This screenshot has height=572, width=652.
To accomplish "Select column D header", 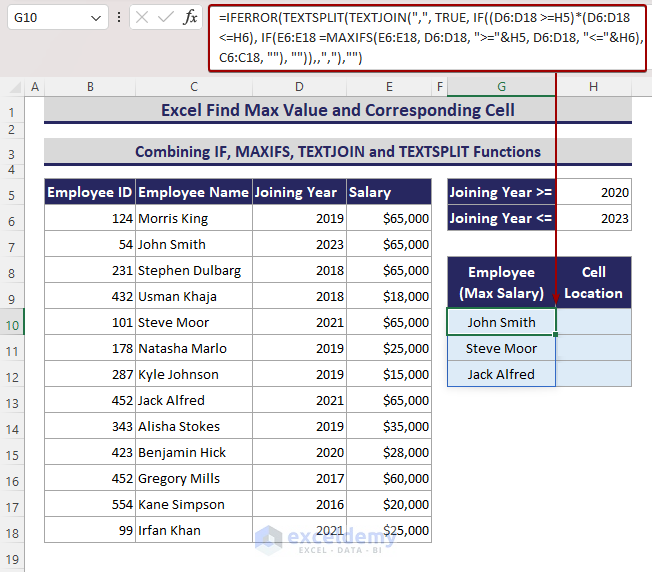I will pos(298,88).
